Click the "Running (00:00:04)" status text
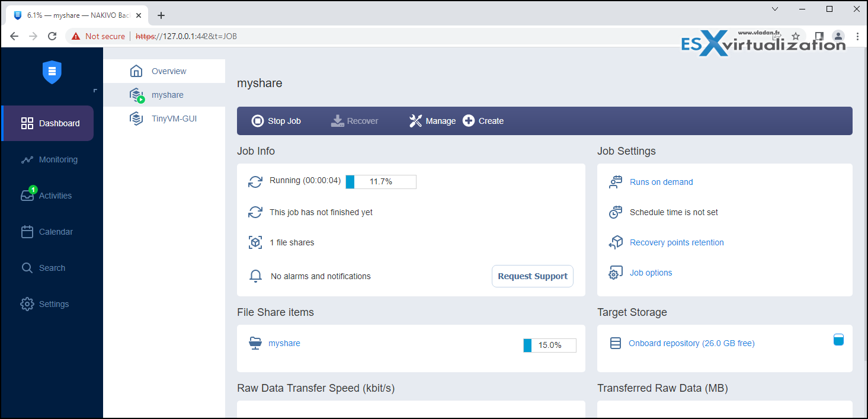868x419 pixels. click(x=305, y=180)
